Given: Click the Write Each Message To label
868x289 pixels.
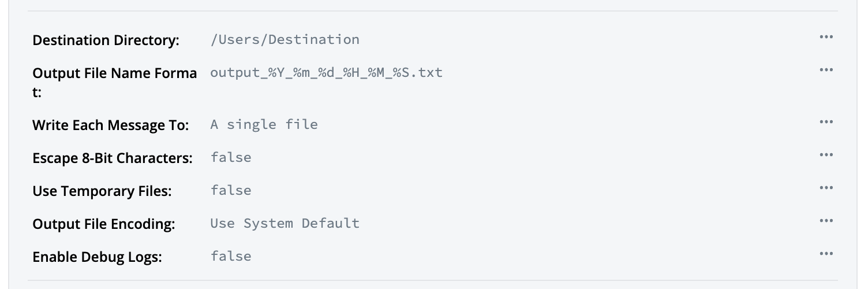Looking at the screenshot, I should 110,125.
